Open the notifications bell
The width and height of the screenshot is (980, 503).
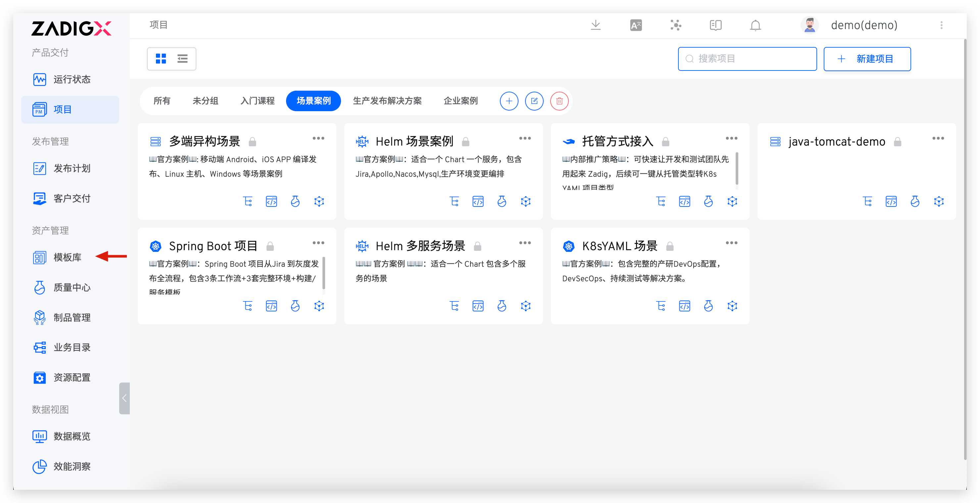(755, 25)
